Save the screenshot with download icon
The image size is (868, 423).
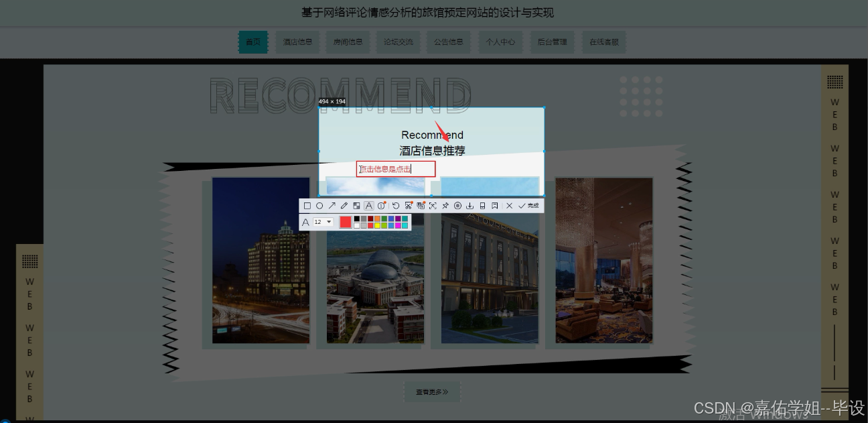(469, 206)
